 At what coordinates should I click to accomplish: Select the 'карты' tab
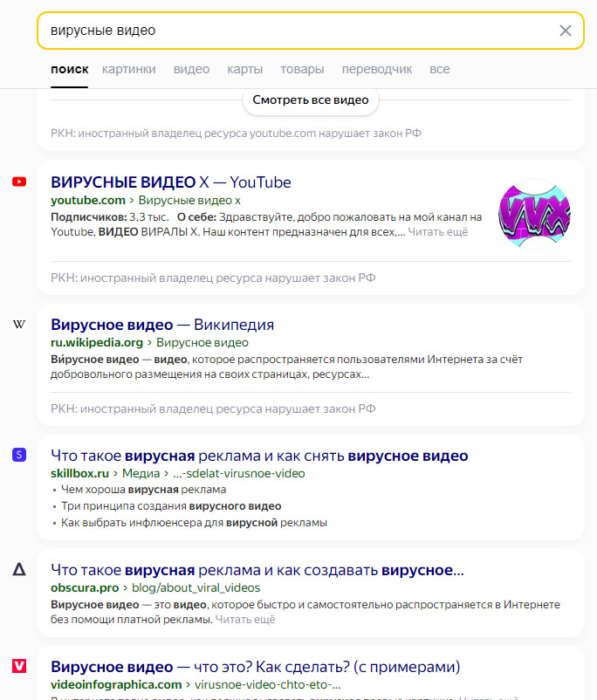coord(244,69)
